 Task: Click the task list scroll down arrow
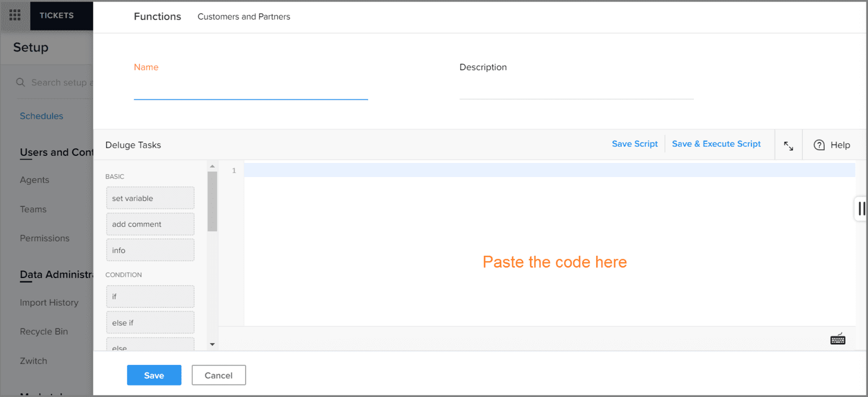coord(212,344)
